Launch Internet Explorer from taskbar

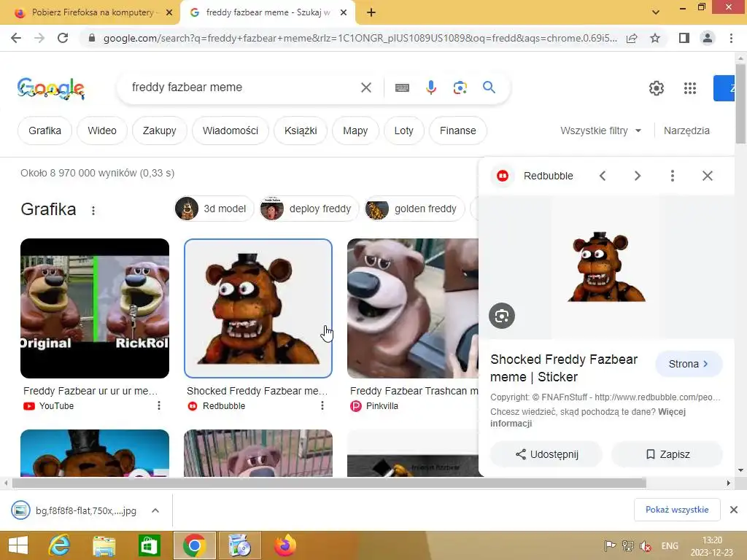click(x=60, y=545)
